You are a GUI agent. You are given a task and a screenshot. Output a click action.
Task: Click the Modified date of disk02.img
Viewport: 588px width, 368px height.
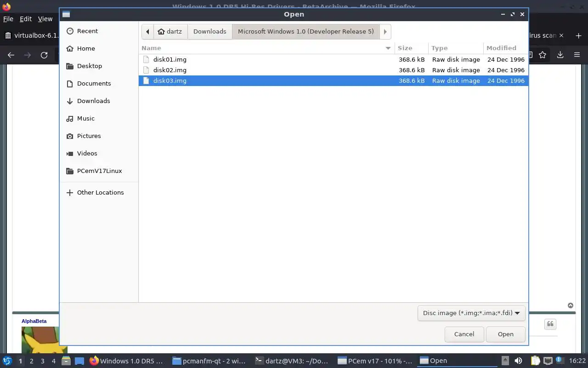click(506, 70)
